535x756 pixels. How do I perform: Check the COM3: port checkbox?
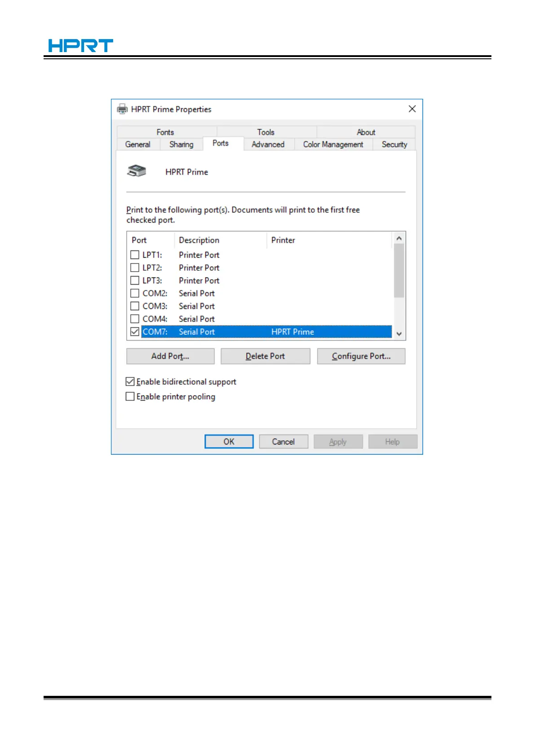coord(135,306)
